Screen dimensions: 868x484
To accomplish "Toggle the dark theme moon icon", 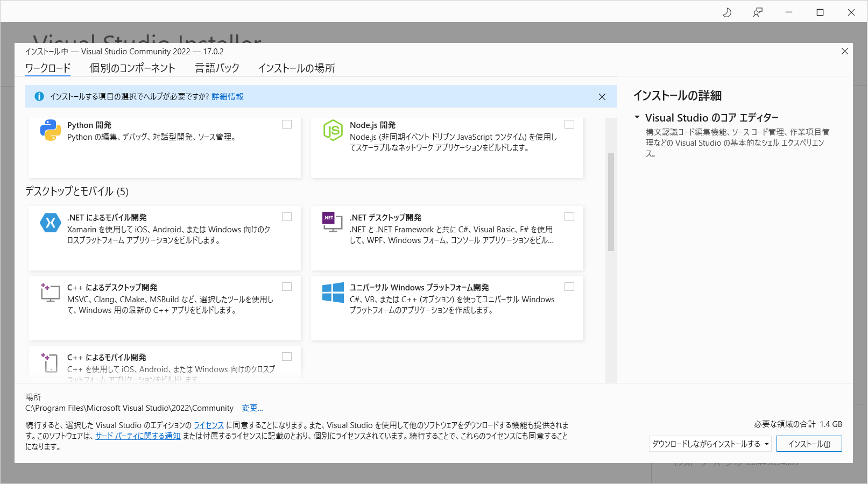I will (726, 12).
